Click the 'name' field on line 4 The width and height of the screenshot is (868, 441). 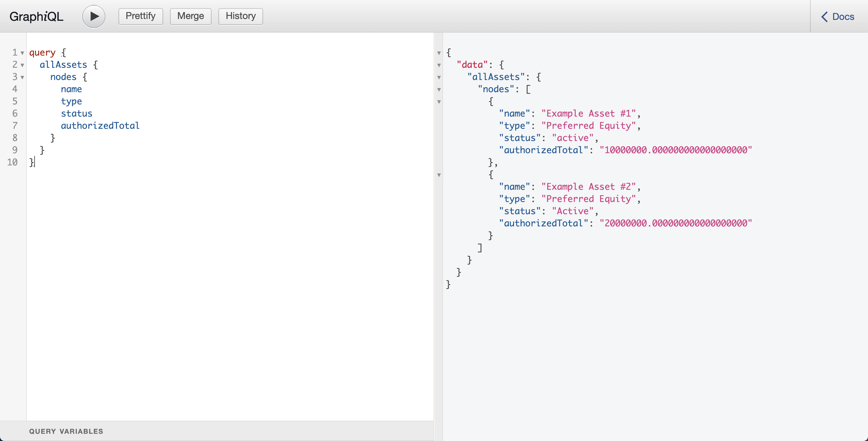click(x=71, y=89)
